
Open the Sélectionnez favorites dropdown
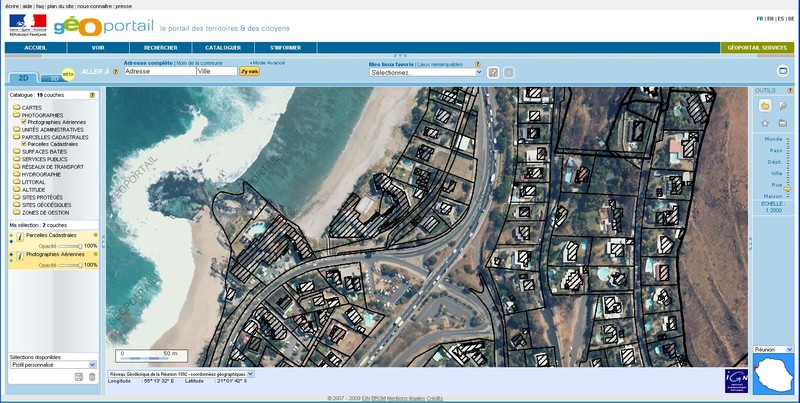(425, 72)
